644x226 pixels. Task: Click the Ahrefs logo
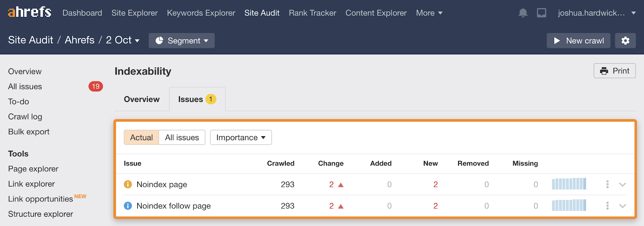pos(29,12)
